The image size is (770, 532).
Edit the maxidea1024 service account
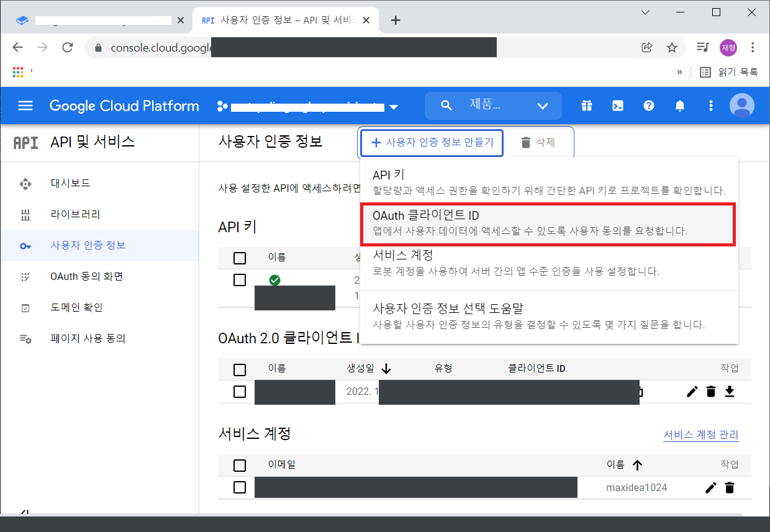[711, 487]
